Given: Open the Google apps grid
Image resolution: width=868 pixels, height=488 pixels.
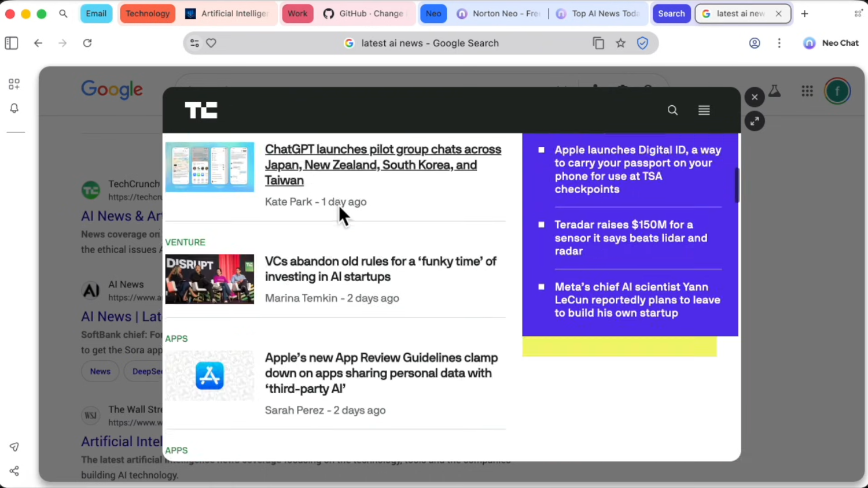Looking at the screenshot, I should (x=807, y=91).
